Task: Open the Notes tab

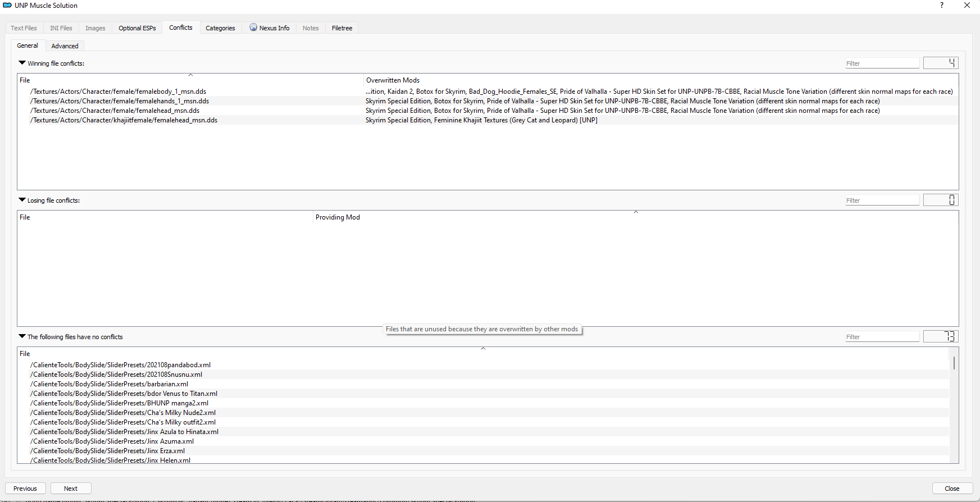Action: tap(311, 28)
